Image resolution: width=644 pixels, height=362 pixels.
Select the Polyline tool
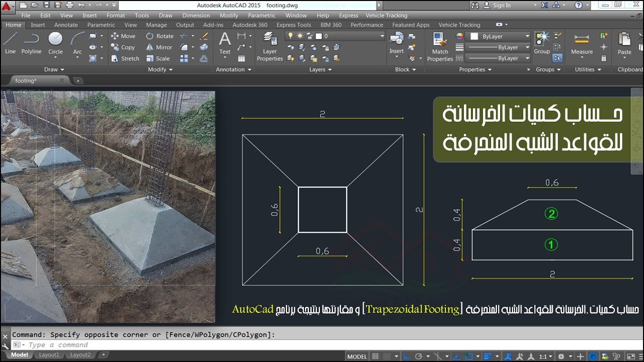coord(31,43)
